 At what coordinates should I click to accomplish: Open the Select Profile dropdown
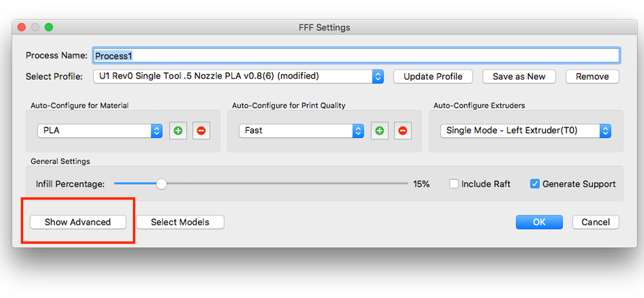click(238, 76)
